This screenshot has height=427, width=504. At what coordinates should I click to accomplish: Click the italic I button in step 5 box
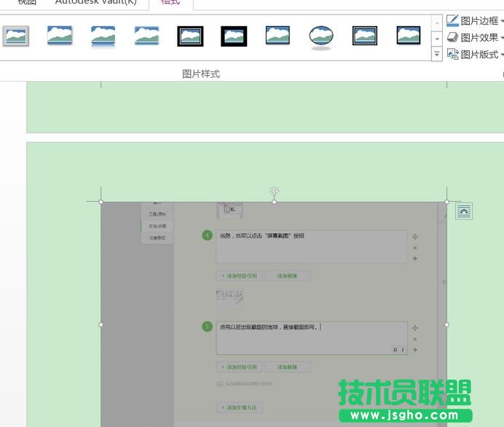point(403,350)
